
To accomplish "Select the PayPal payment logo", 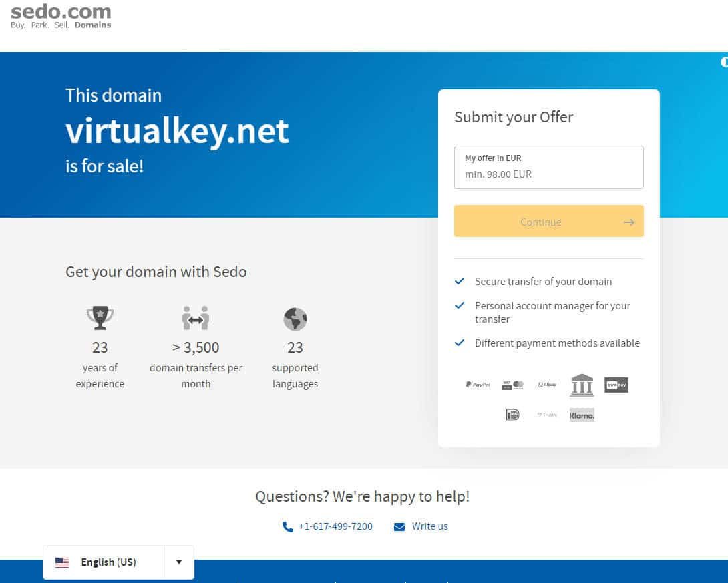I will tap(478, 385).
